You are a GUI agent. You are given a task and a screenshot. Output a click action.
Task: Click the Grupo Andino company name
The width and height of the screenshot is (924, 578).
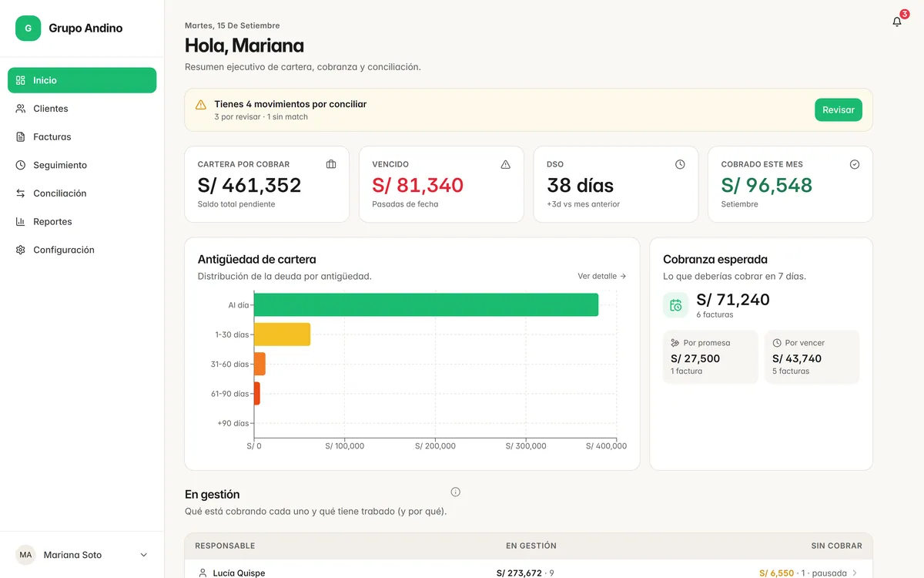coord(85,29)
